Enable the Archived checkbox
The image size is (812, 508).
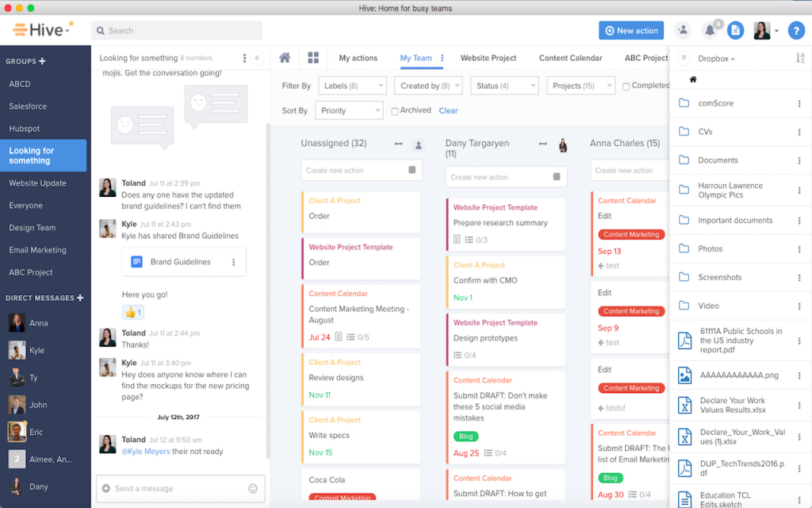tap(395, 111)
